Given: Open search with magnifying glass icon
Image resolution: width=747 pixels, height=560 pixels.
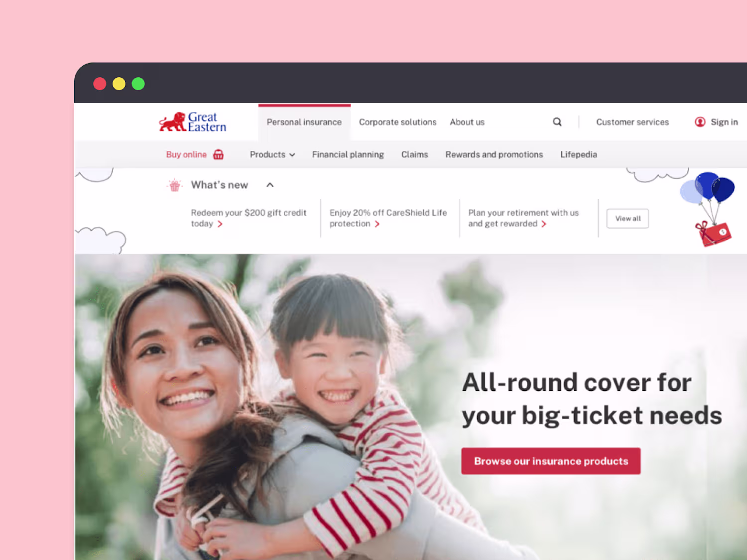Looking at the screenshot, I should click(x=557, y=122).
